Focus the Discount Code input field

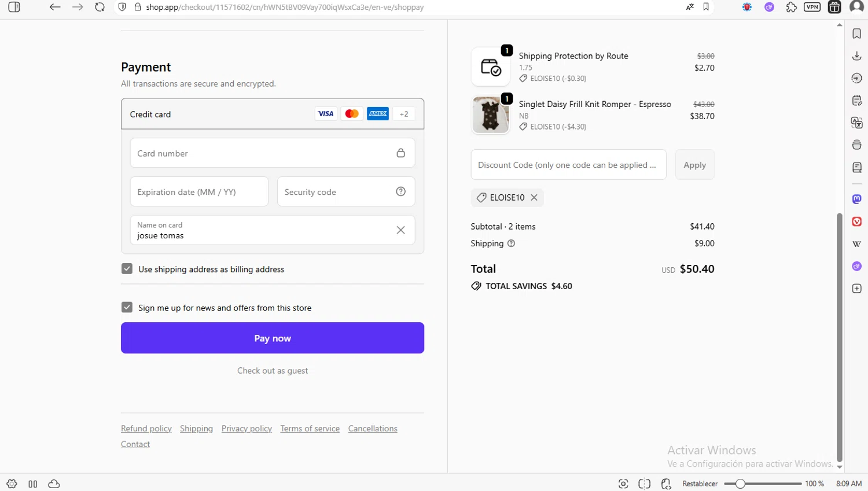(x=568, y=165)
